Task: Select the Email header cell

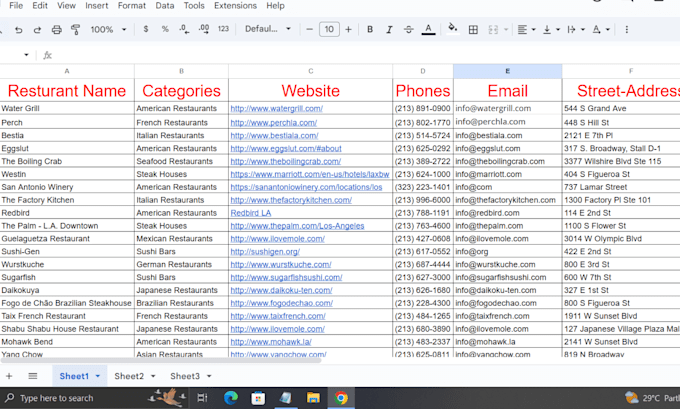Action: click(x=507, y=91)
